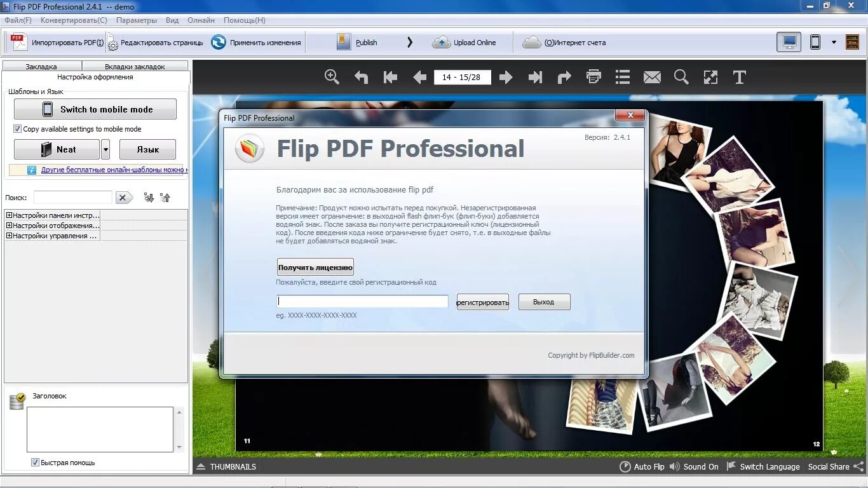Open the Neat template dropdown arrow
Viewport: 868px width, 488px height.
(105, 149)
